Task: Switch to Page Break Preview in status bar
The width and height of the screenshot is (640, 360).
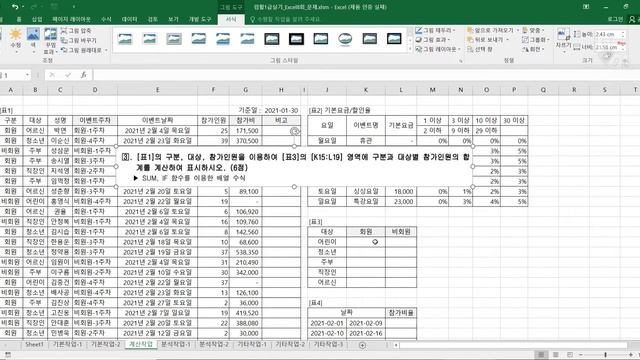Action: click(x=570, y=355)
